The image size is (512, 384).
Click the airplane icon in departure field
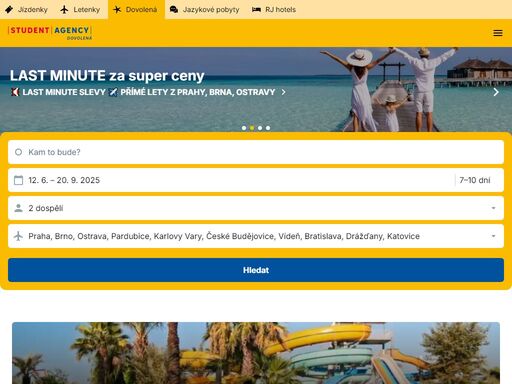[19, 236]
